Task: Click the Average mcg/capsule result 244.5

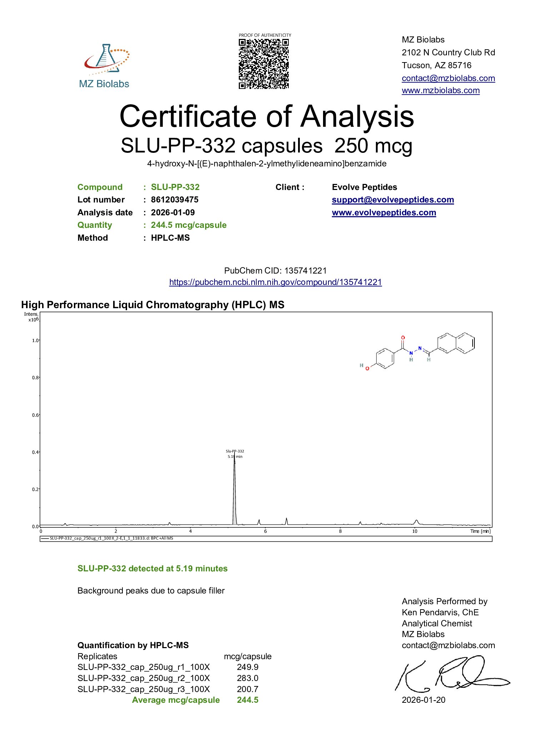Action: click(247, 700)
